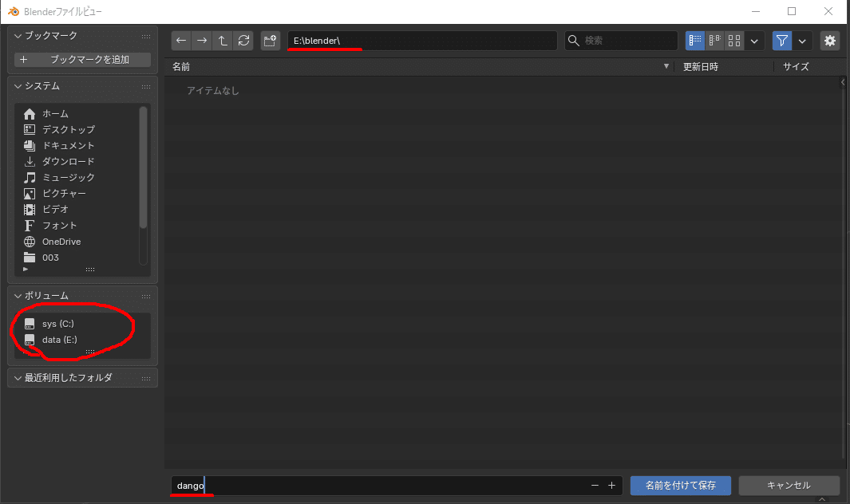Open display settings dropdown arrow

tap(754, 41)
